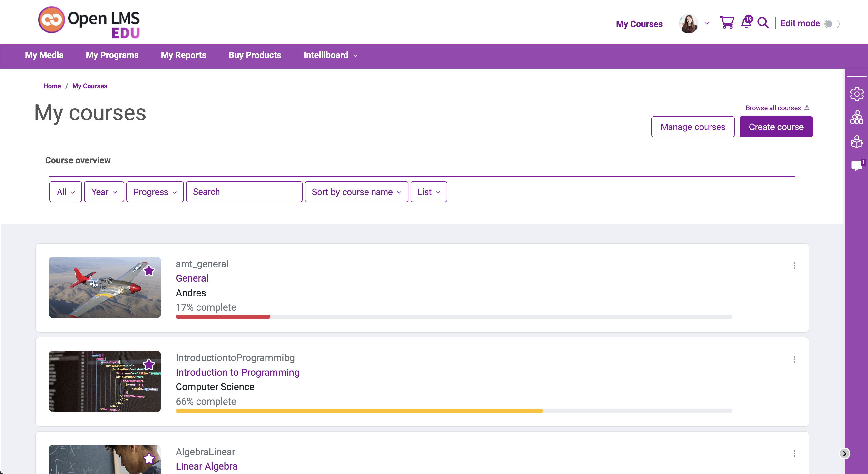Click the Open LMS EDU logo
This screenshot has height=474, width=868.
tap(89, 22)
